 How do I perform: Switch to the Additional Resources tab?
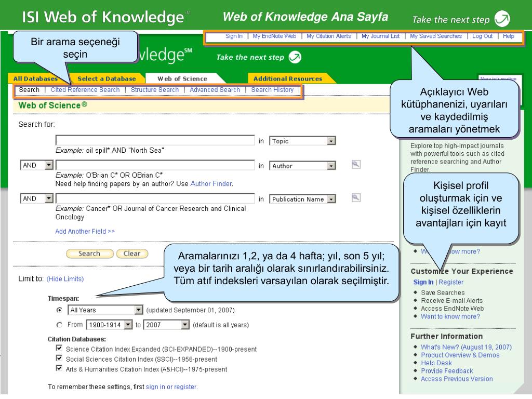(288, 79)
